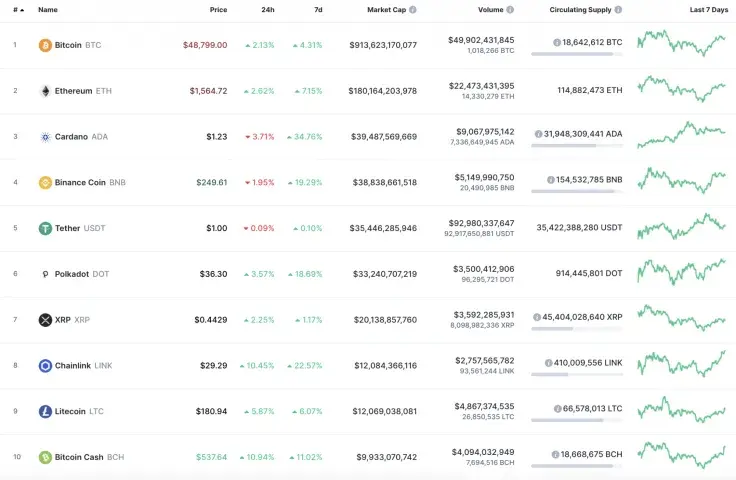Click Bitcoin's circulating supply progress bar

click(575, 54)
